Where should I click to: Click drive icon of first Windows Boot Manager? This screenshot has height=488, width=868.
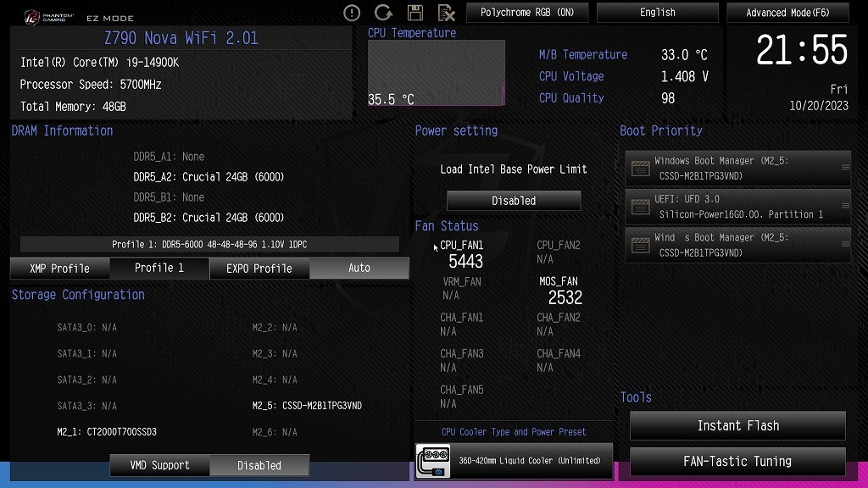pyautogui.click(x=641, y=169)
